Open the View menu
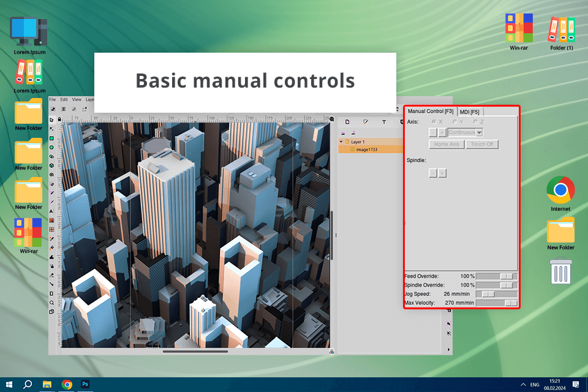This screenshot has width=588, height=392. pos(77,99)
